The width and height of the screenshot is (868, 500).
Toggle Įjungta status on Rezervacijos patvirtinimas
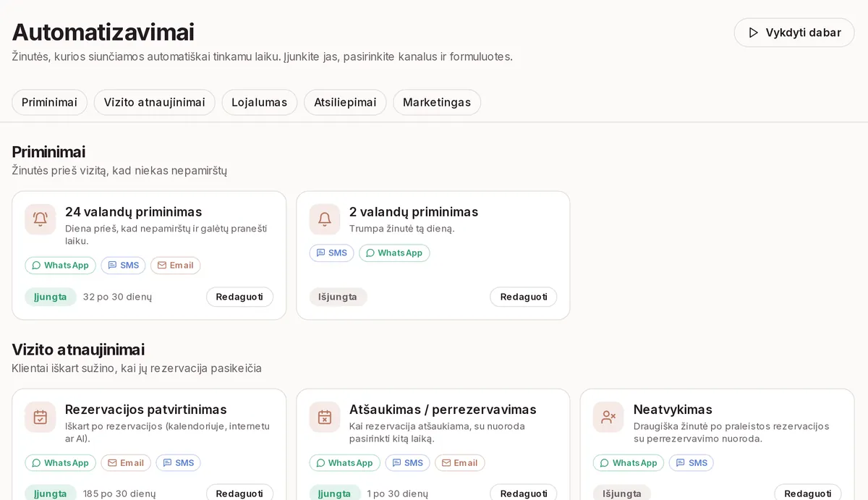pos(51,493)
